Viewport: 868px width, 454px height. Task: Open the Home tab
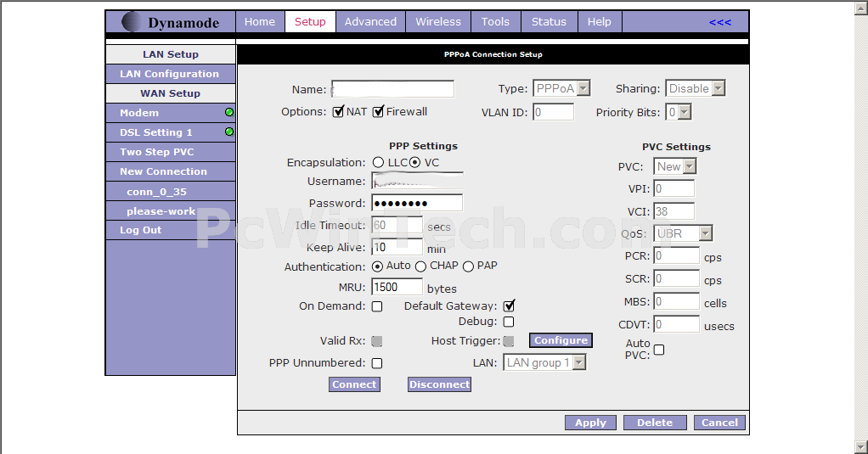pyautogui.click(x=260, y=21)
